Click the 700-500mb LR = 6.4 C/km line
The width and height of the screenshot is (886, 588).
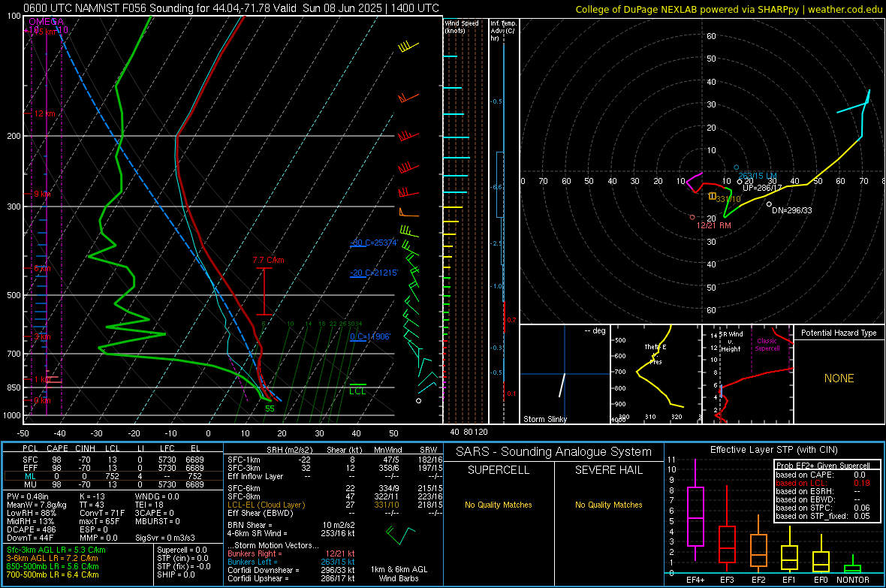[x=53, y=574]
